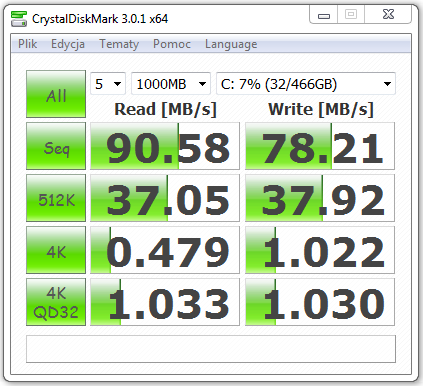Image resolution: width=423 pixels, height=386 pixels.
Task: Open the Language menu
Action: (231, 44)
